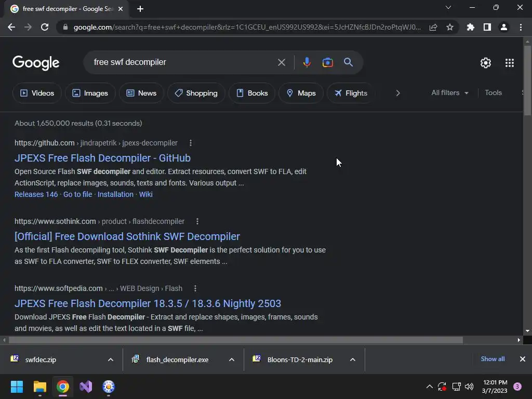Open the Chrome profile avatar
Viewport: 532px width, 399px height.
pos(504,27)
